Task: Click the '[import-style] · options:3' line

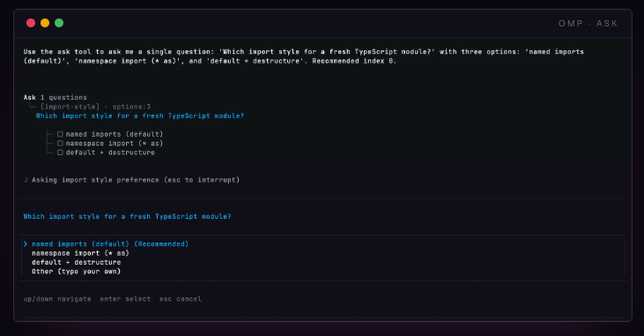Action: (x=95, y=106)
